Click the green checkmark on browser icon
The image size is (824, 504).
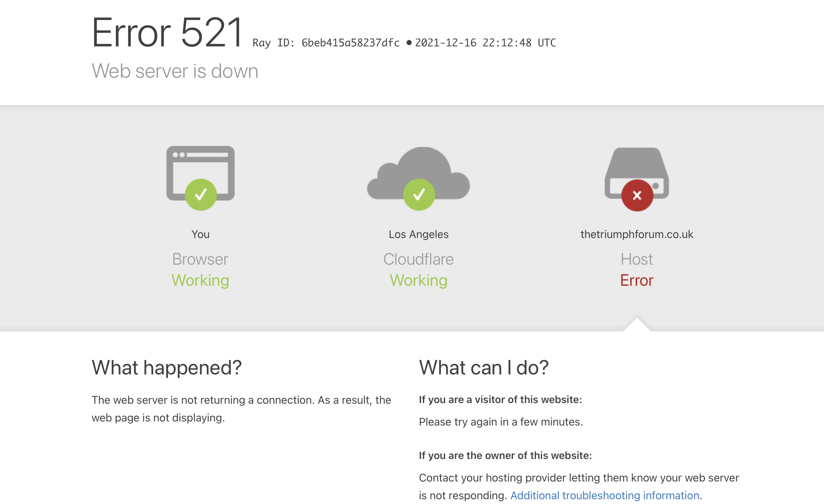point(201,195)
